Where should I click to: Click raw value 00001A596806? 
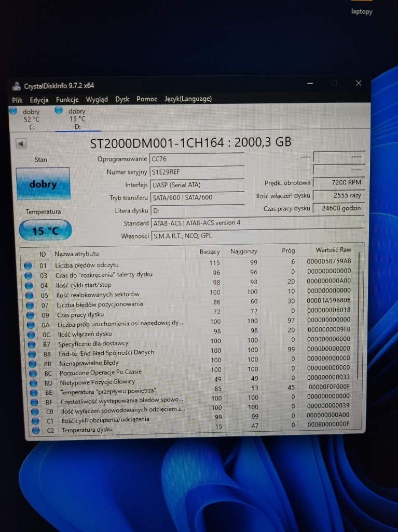click(x=329, y=300)
